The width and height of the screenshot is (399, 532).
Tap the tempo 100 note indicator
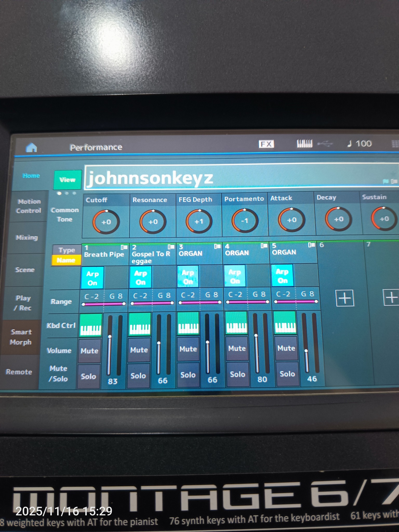click(360, 143)
